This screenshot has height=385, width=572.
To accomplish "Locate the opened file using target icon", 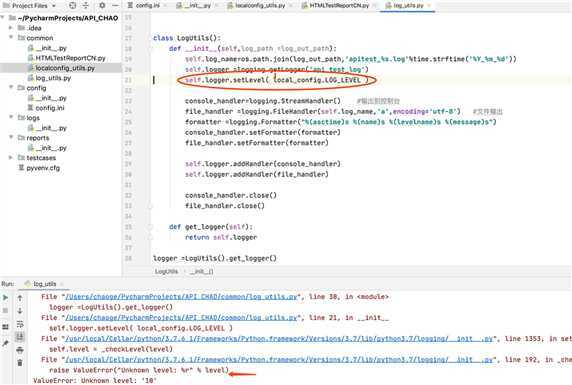I will [x=73, y=5].
